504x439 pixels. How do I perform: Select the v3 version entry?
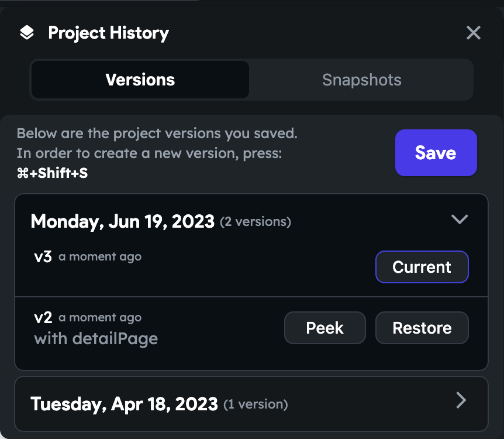(x=42, y=256)
